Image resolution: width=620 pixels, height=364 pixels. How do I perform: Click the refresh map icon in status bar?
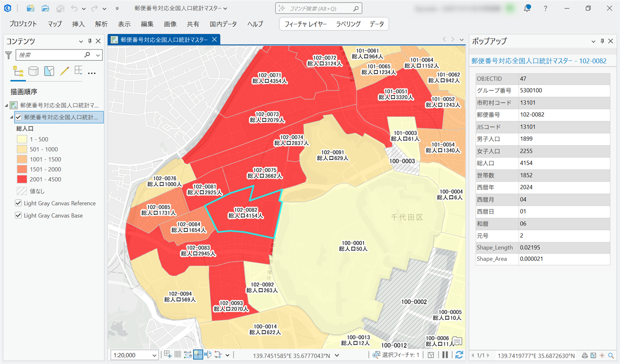tap(459, 355)
